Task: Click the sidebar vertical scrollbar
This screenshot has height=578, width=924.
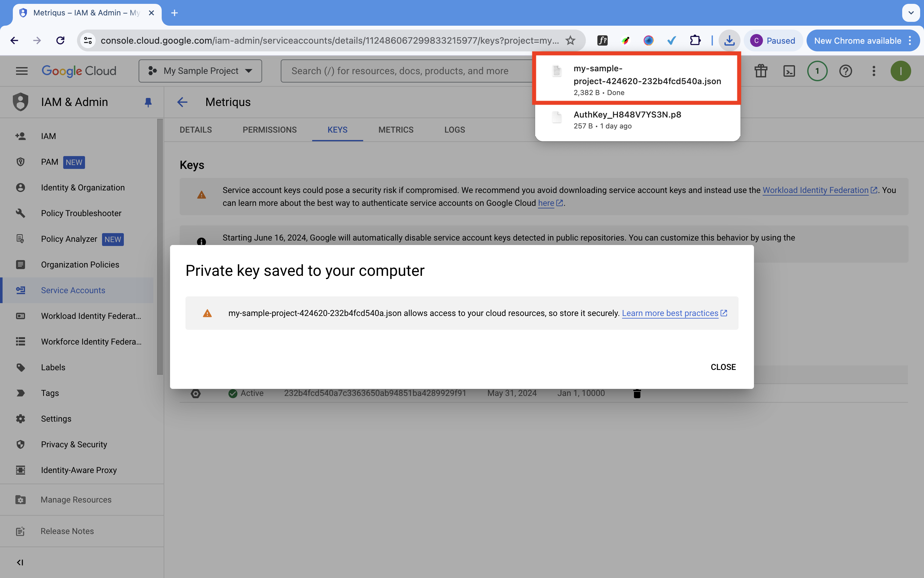Action: [159, 247]
